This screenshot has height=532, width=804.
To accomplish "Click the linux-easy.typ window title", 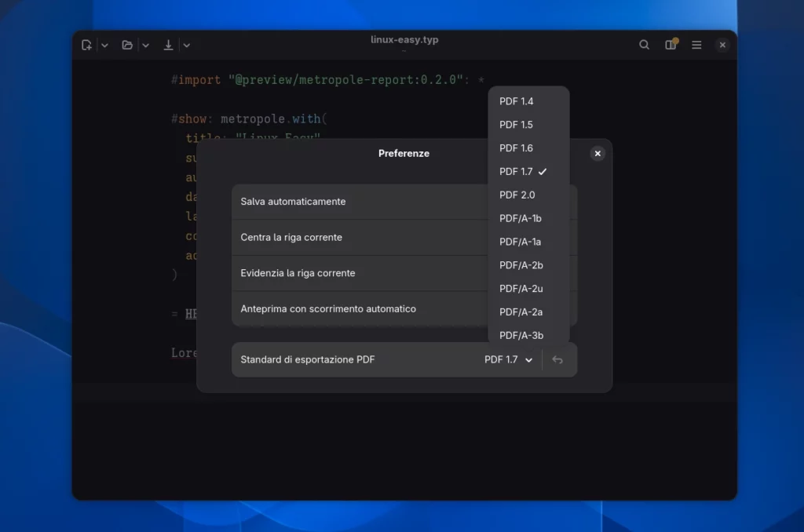I will tap(404, 39).
